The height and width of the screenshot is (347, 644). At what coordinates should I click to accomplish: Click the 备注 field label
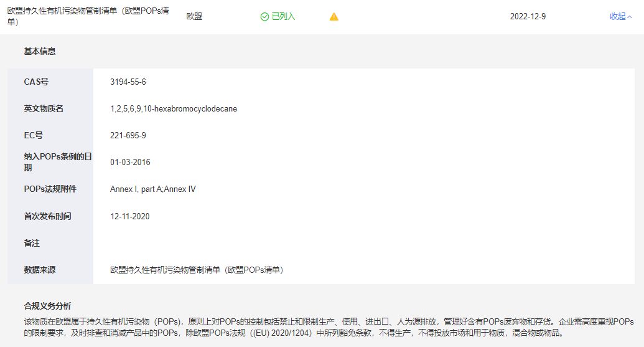coord(32,244)
